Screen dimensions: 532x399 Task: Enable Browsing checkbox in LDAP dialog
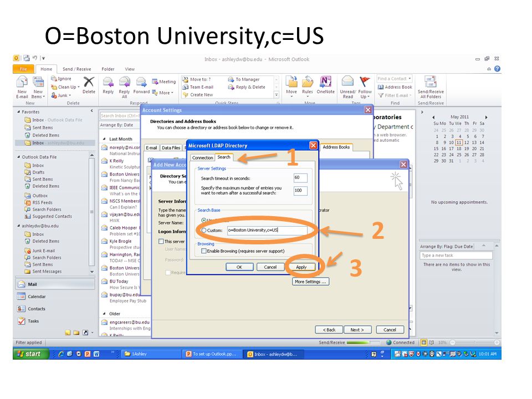point(204,251)
